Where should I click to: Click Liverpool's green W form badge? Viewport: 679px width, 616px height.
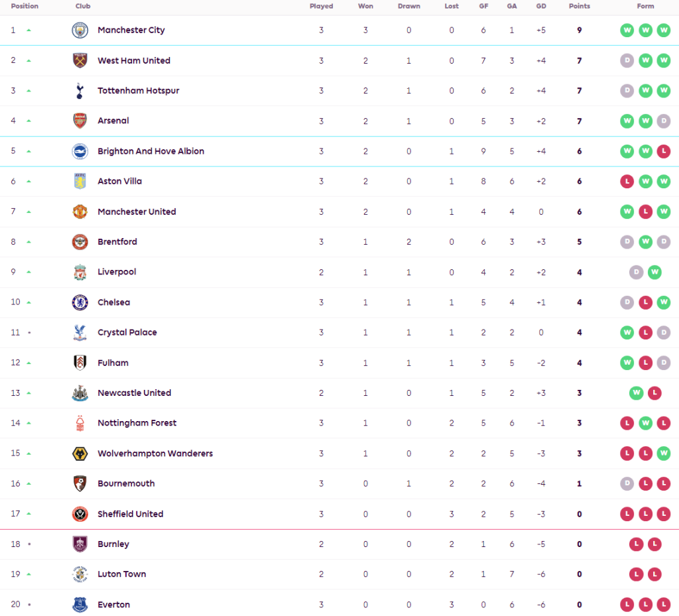pos(654,272)
